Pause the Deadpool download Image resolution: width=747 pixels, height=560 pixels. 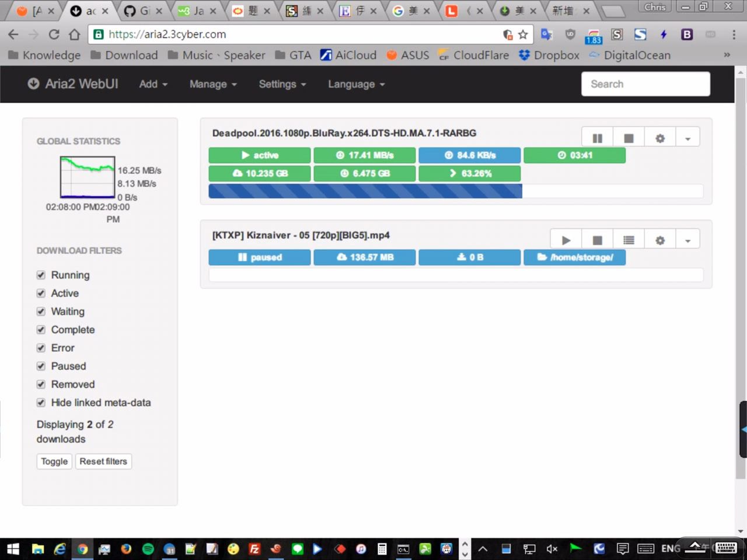598,138
